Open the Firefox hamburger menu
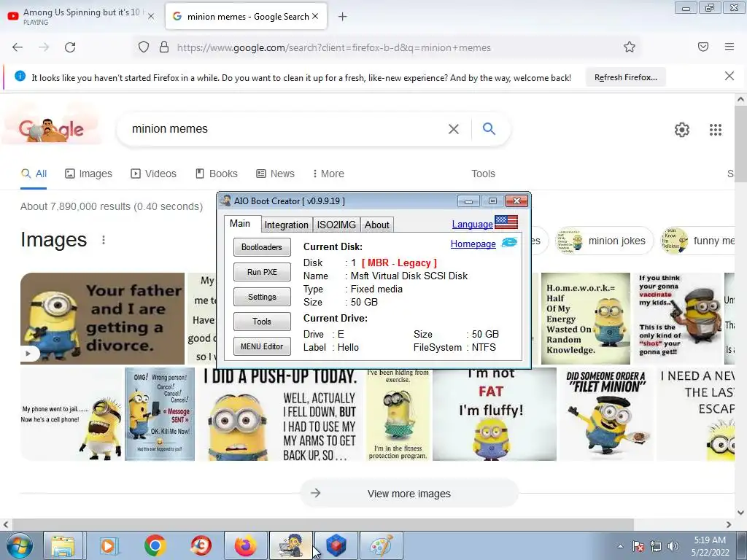 729,47
